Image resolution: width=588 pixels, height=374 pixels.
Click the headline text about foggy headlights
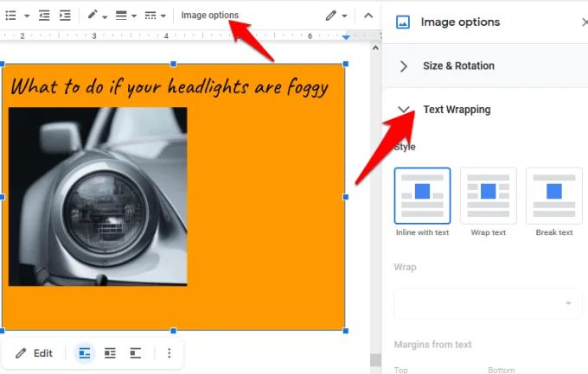pyautogui.click(x=169, y=86)
